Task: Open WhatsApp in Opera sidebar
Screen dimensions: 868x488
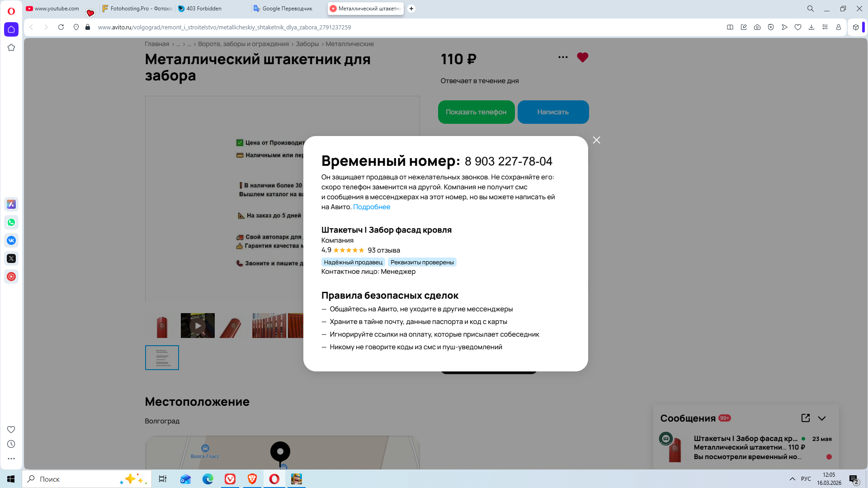Action: click(11, 222)
